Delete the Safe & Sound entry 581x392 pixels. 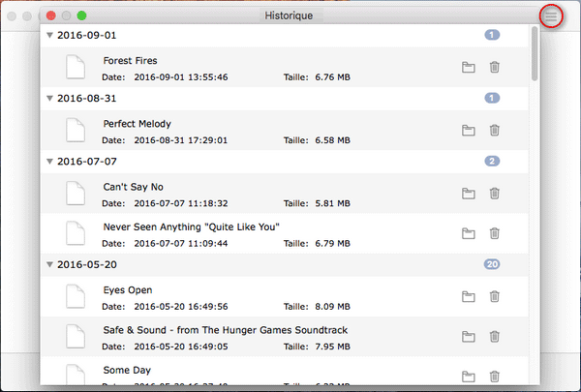click(x=495, y=337)
